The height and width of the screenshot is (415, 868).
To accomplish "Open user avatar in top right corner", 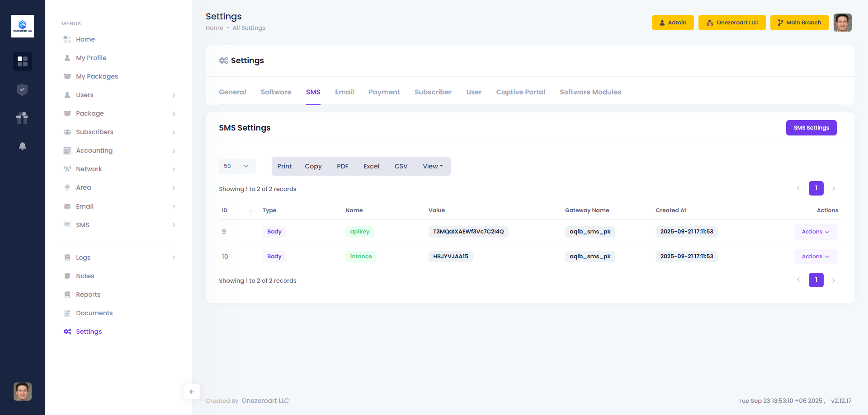I will pyautogui.click(x=842, y=23).
